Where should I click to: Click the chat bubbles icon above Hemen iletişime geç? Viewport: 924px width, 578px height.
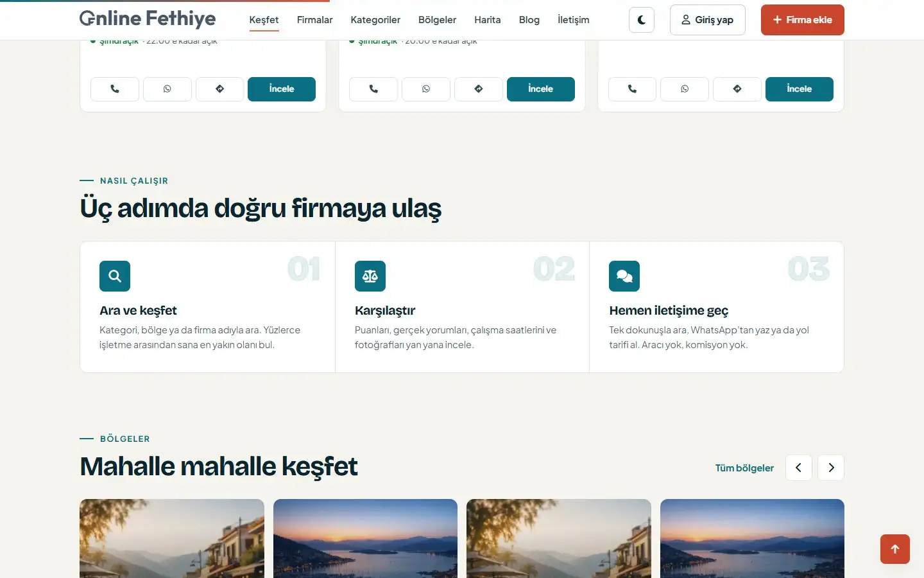(624, 276)
